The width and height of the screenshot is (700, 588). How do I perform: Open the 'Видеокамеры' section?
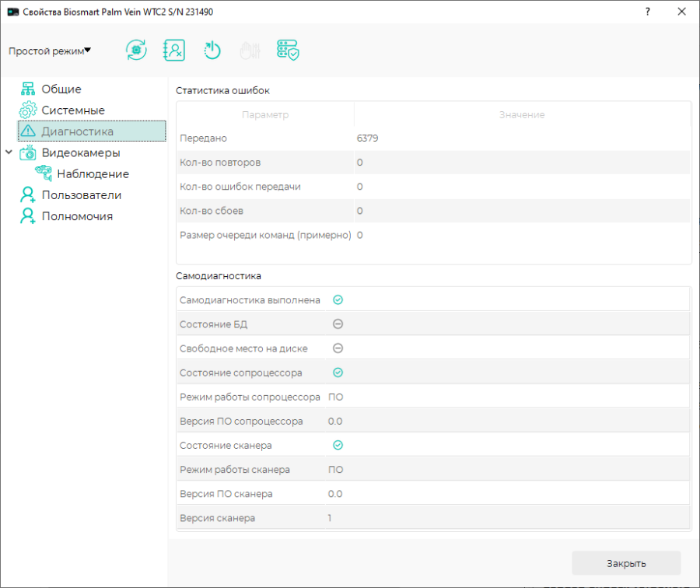[81, 152]
